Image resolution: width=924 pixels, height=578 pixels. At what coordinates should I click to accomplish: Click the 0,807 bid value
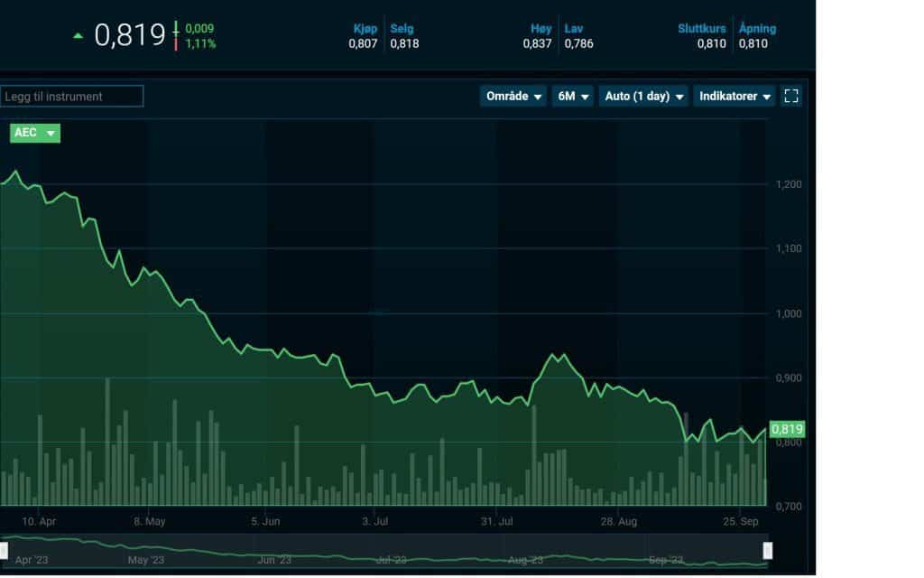(363, 43)
